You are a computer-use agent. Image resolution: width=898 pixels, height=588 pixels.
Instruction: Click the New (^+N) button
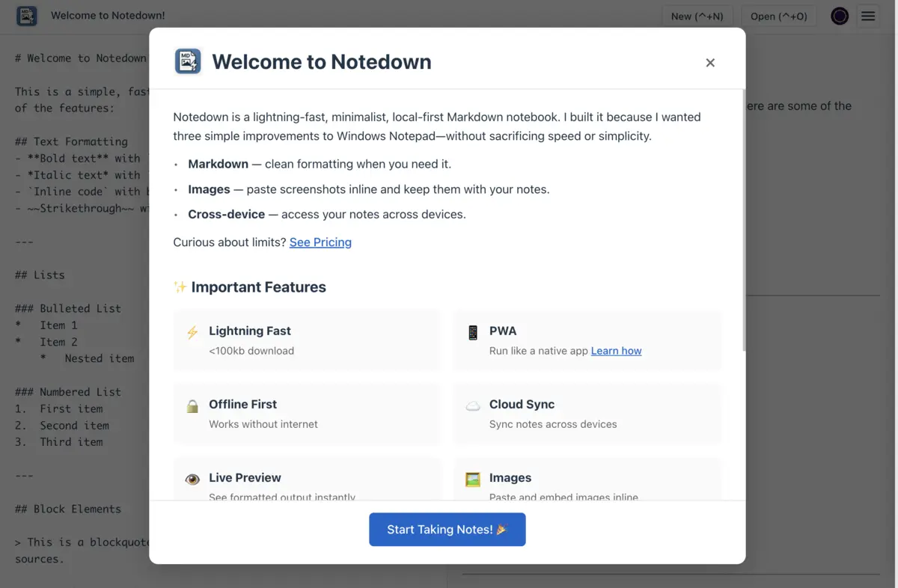point(697,16)
